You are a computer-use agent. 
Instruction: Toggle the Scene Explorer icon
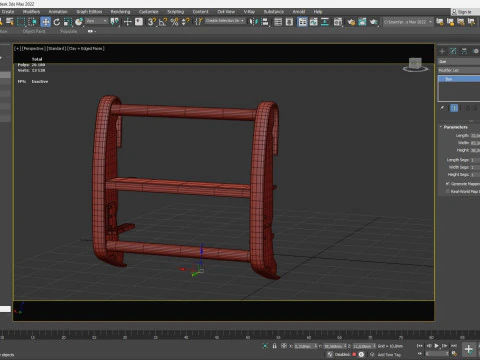coord(278,22)
